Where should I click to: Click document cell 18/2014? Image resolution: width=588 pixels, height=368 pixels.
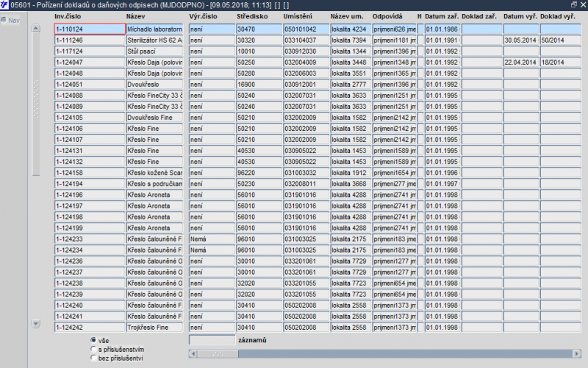(x=560, y=62)
